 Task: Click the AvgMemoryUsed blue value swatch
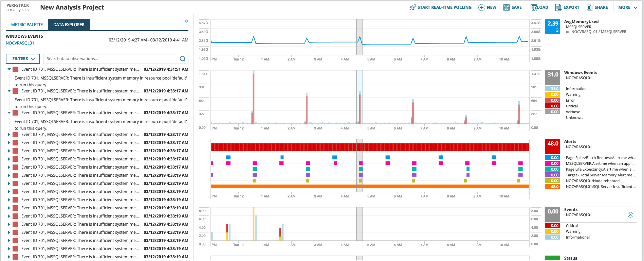pos(552,27)
